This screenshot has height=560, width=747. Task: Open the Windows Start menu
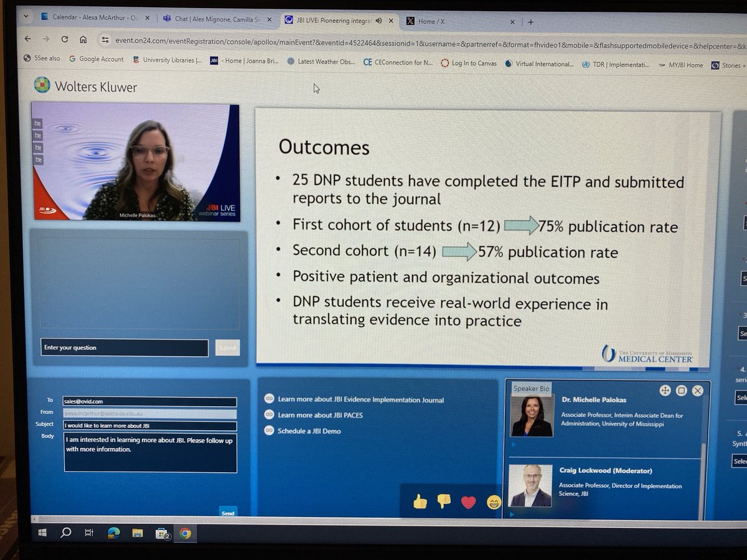click(x=42, y=533)
